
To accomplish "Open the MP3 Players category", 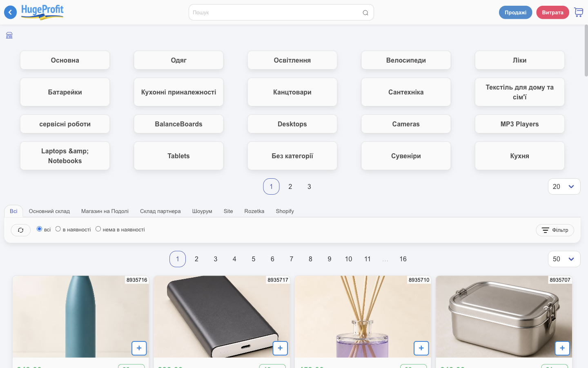I will pos(519,124).
